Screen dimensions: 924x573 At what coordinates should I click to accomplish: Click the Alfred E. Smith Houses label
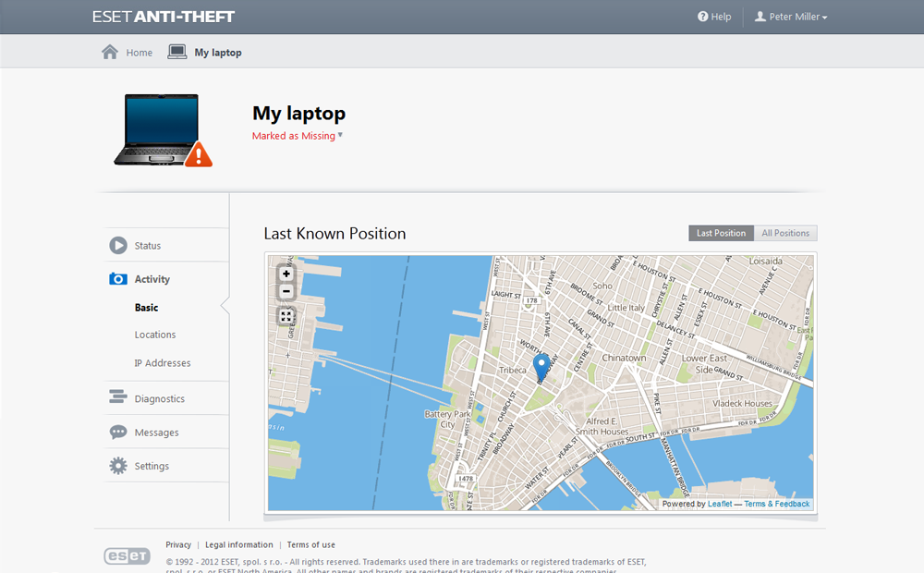point(602,426)
